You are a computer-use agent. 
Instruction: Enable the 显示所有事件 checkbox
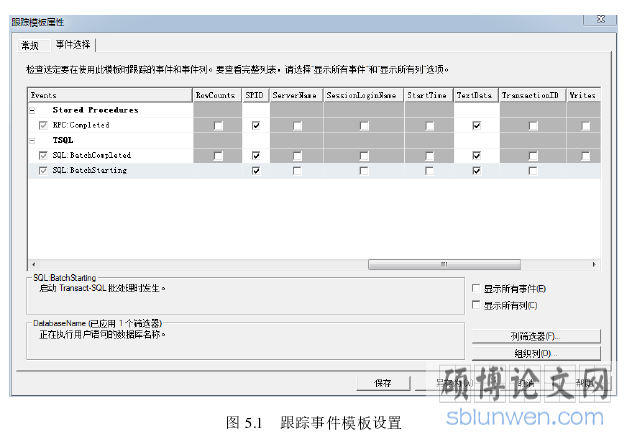point(476,288)
